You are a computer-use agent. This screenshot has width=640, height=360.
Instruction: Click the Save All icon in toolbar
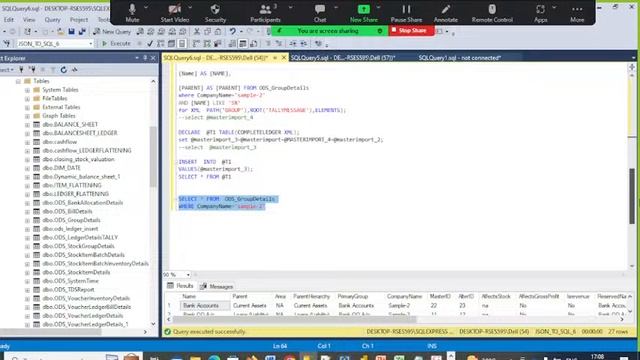point(82,31)
